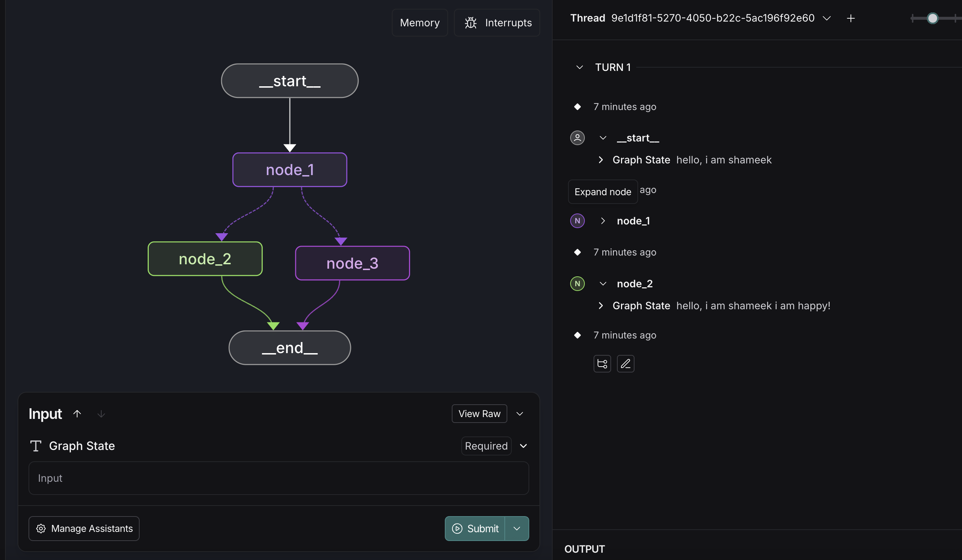The width and height of the screenshot is (962, 560).
Task: Open the Submit options dropdown arrow
Action: tap(517, 528)
